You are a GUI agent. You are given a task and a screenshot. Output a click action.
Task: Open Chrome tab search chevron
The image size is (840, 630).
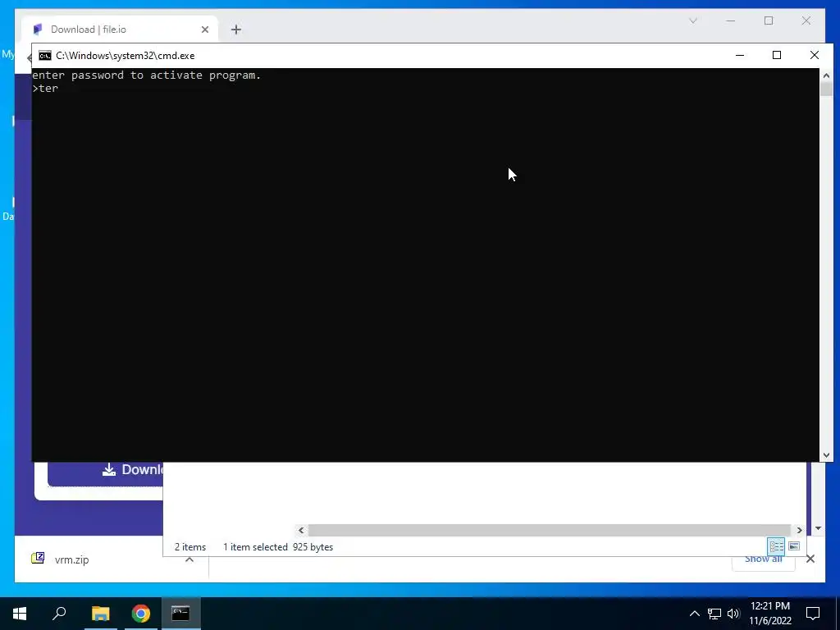point(692,21)
